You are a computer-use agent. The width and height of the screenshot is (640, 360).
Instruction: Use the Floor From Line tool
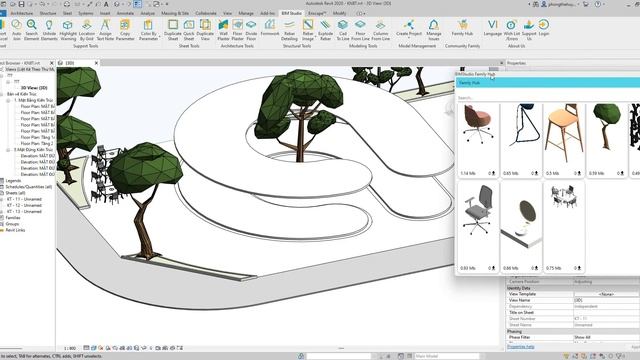tap(360, 30)
